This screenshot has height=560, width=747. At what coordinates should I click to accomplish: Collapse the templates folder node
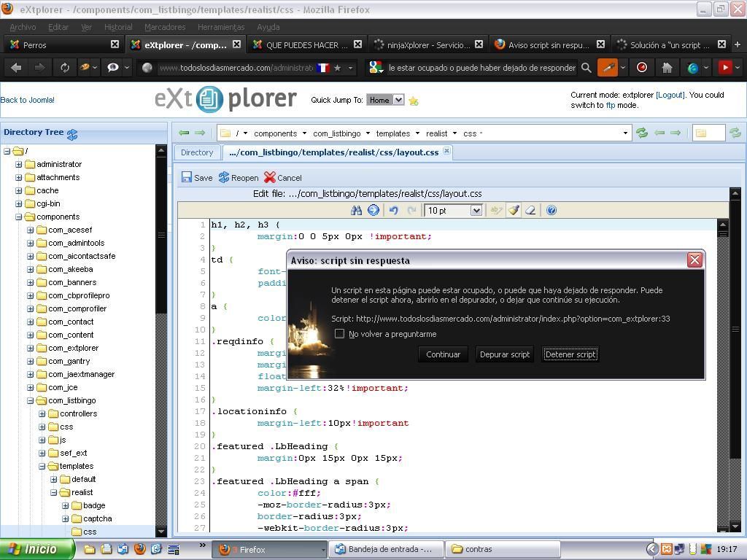[42, 466]
